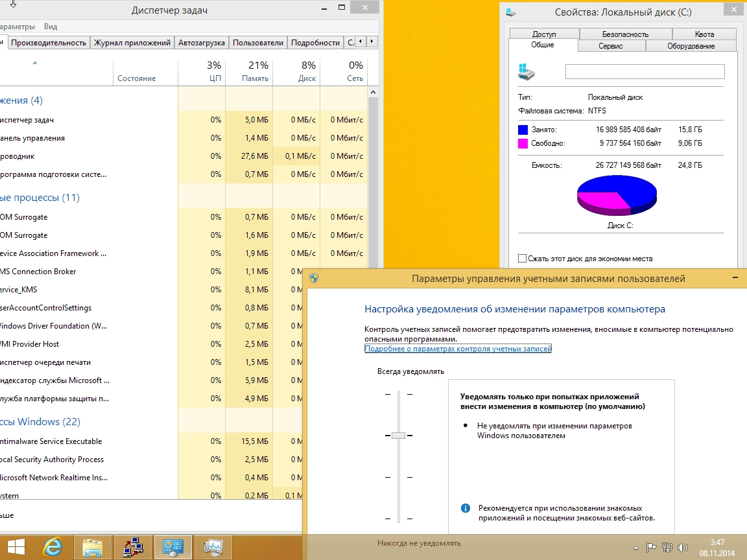Open the Квота tab in disk properties

pyautogui.click(x=704, y=34)
